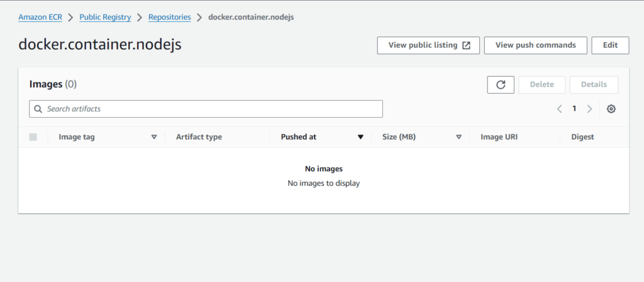Go to Repositories breadcrumb
The image size is (644, 282).
click(170, 17)
